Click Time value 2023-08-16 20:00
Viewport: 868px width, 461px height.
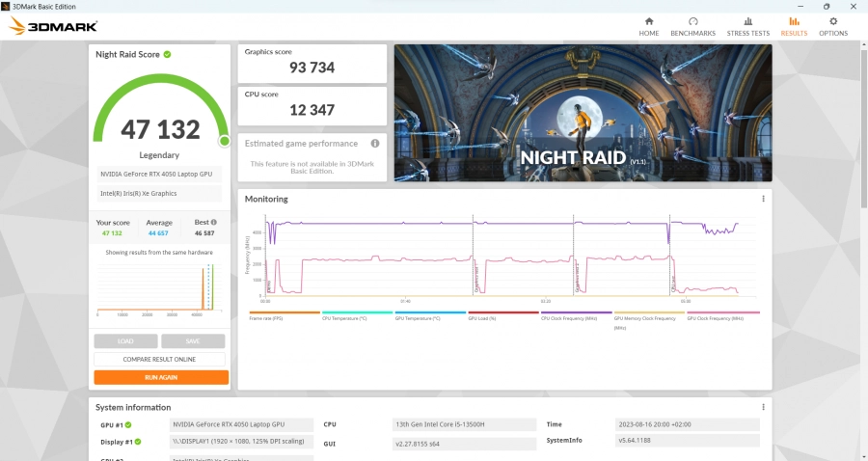[687, 424]
